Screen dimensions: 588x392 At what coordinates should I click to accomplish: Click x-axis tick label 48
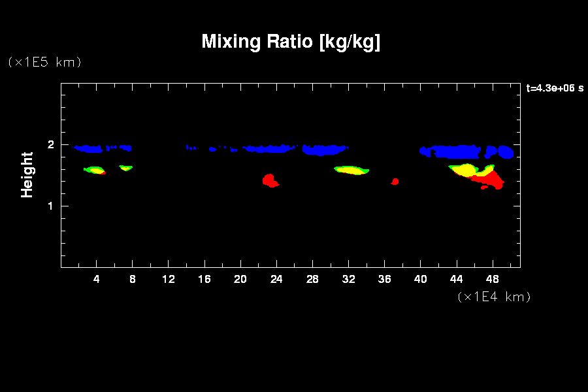pos(492,280)
